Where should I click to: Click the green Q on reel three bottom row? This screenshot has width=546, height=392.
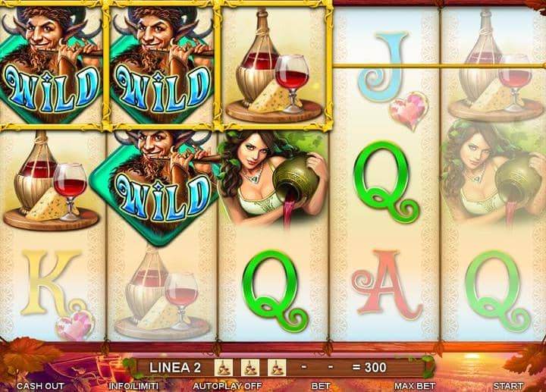pos(275,290)
